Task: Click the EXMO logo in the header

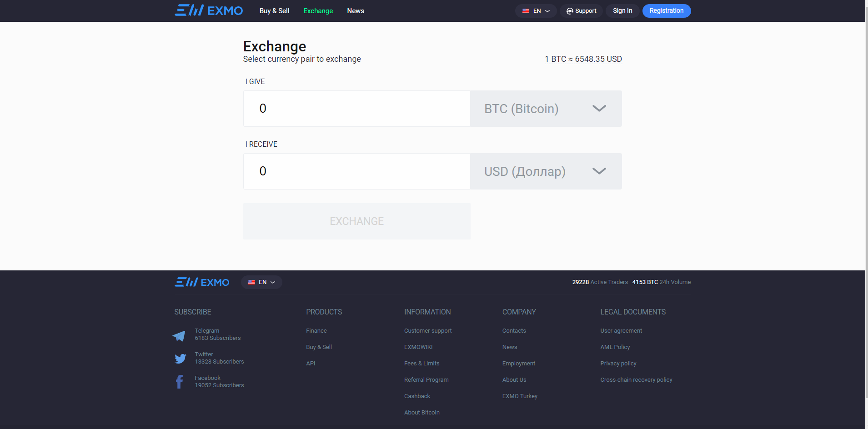Action: [x=208, y=10]
